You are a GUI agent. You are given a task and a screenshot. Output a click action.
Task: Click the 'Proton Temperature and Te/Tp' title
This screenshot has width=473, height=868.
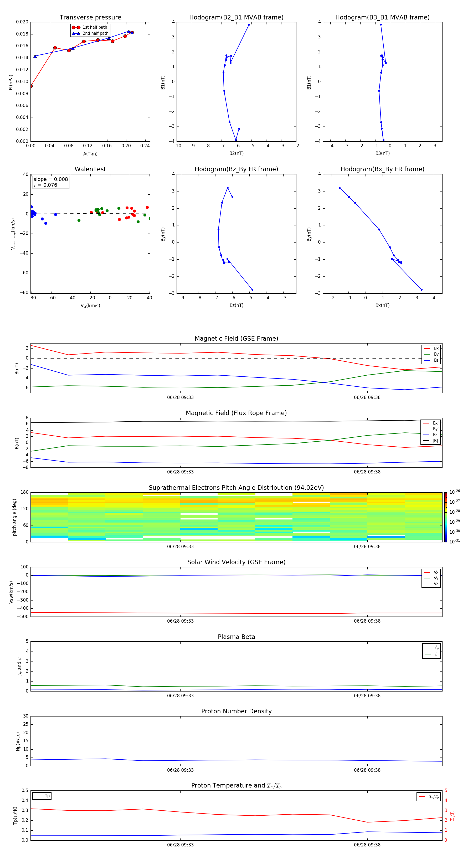(236, 786)
